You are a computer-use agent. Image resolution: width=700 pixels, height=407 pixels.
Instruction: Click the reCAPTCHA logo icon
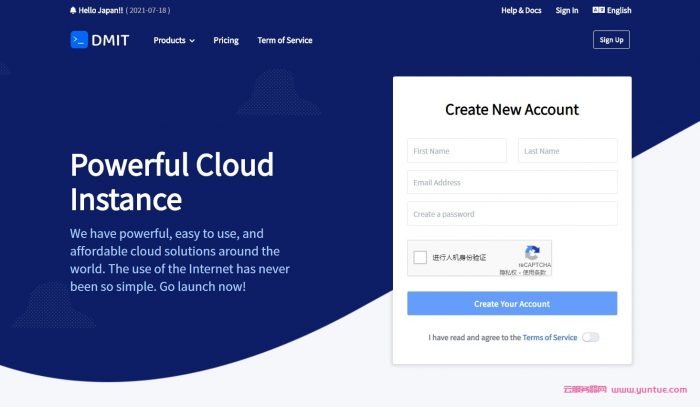(x=532, y=253)
